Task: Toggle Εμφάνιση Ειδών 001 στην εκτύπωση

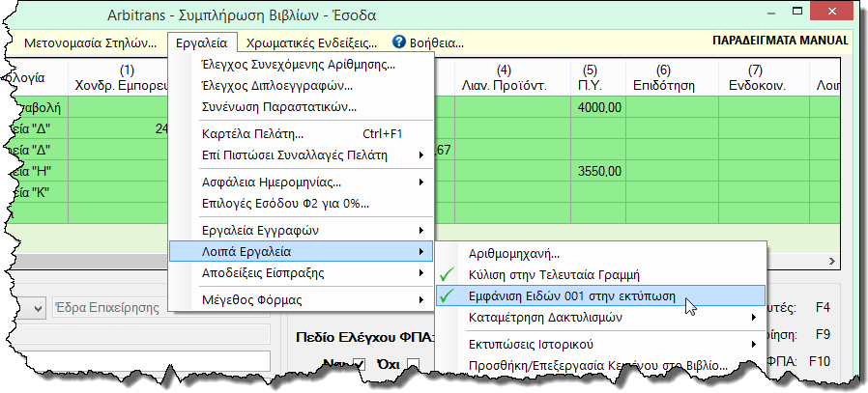Action: [x=600, y=296]
